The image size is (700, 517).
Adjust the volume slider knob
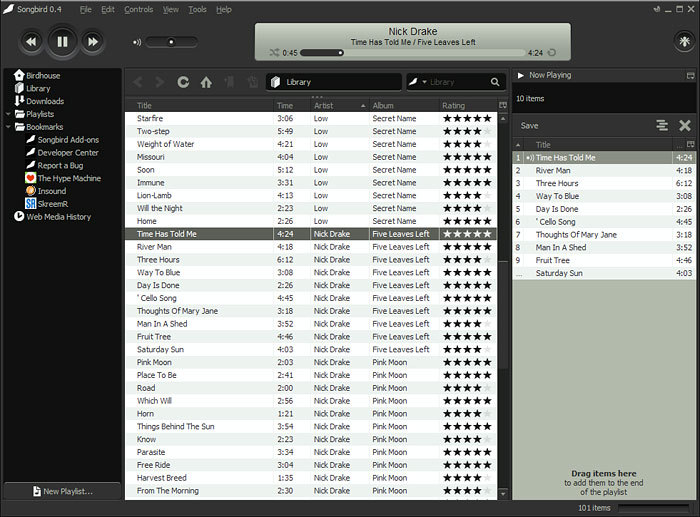click(171, 42)
